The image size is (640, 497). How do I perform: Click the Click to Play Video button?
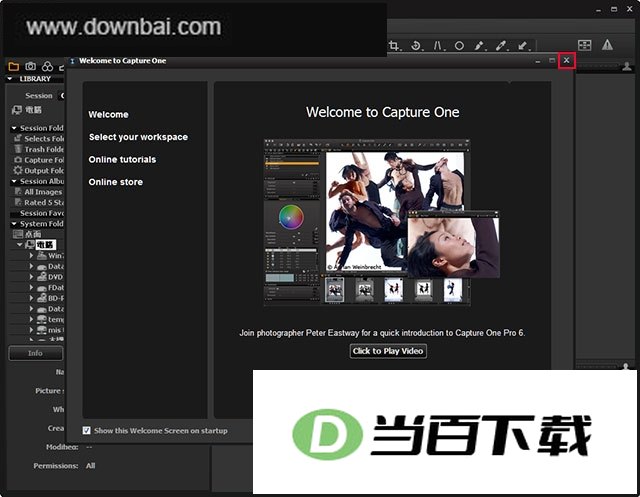[x=388, y=351]
